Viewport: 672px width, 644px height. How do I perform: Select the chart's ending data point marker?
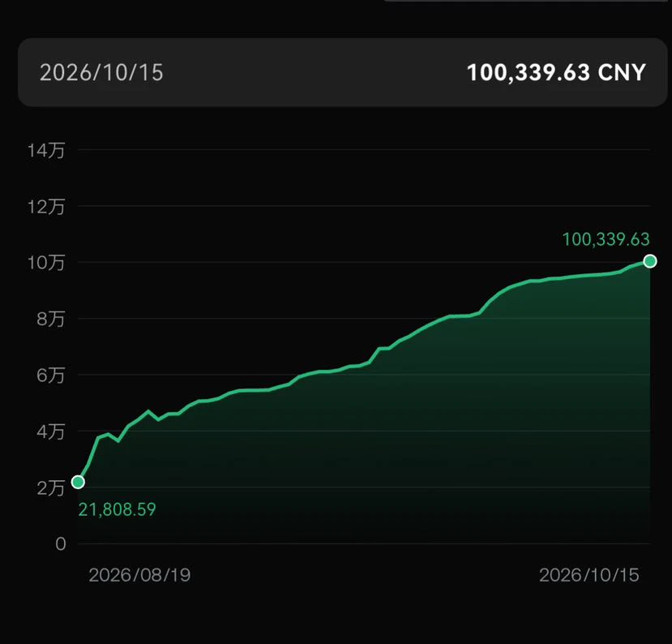click(650, 261)
